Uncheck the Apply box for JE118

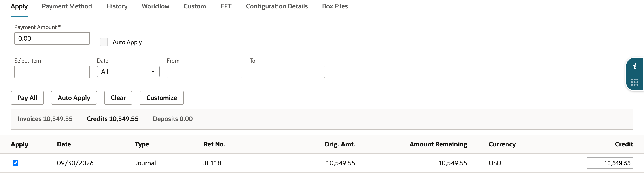15,163
